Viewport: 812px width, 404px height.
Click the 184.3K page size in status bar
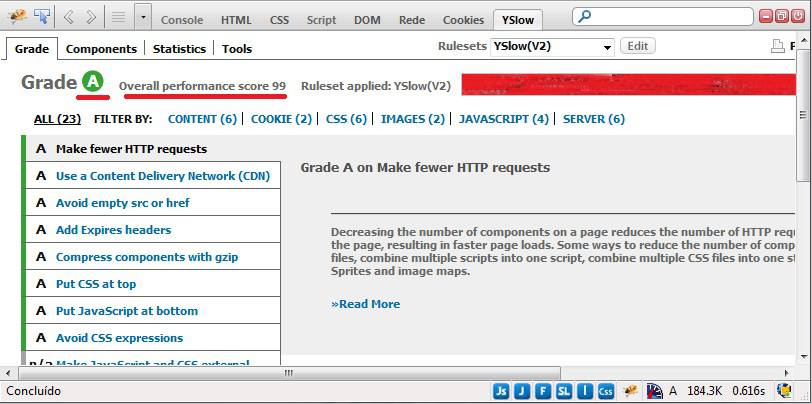704,391
